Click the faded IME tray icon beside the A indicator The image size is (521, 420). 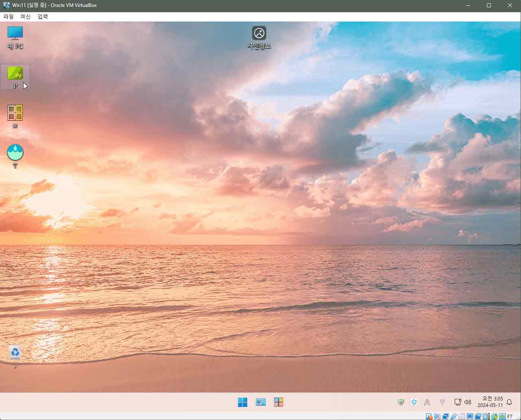(443, 402)
